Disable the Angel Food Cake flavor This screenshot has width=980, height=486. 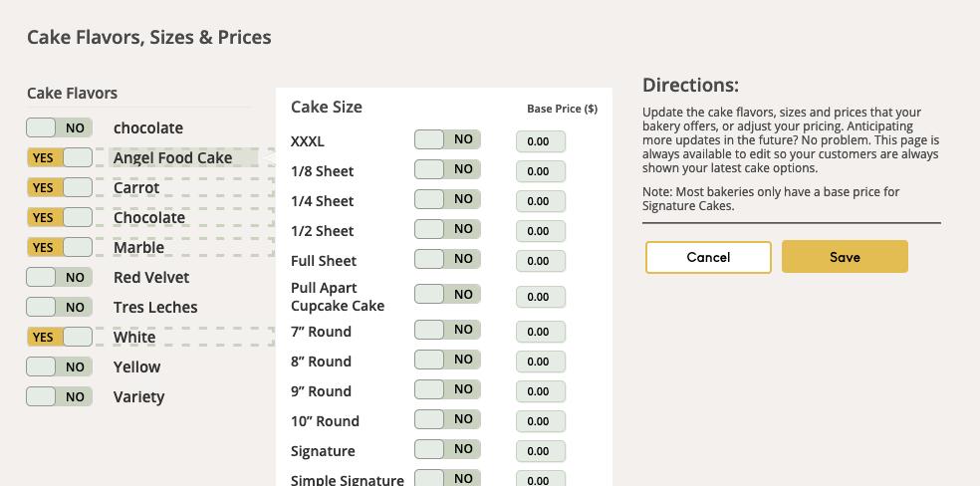(59, 157)
